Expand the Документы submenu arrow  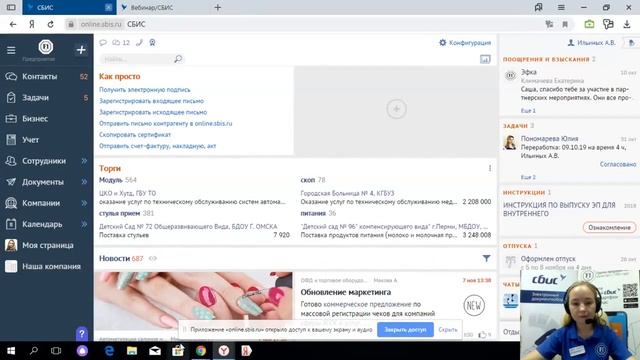point(84,182)
